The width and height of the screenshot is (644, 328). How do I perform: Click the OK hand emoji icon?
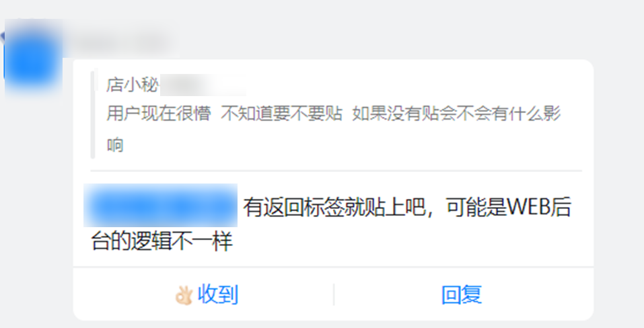(x=184, y=295)
